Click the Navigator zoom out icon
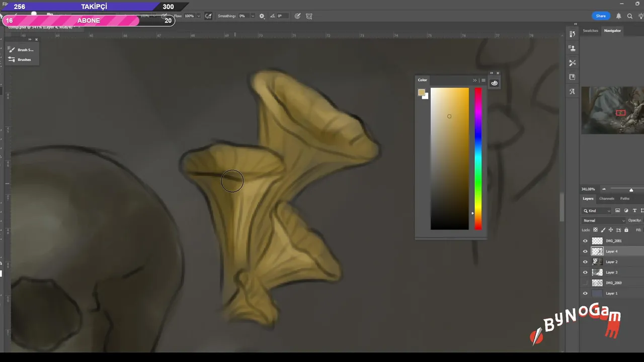This screenshot has width=644, height=362. coord(604,189)
